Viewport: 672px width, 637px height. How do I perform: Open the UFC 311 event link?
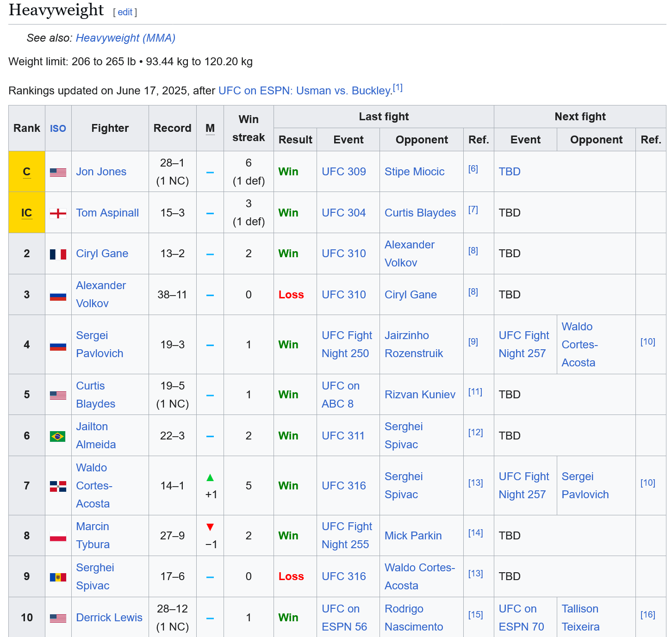[343, 436]
